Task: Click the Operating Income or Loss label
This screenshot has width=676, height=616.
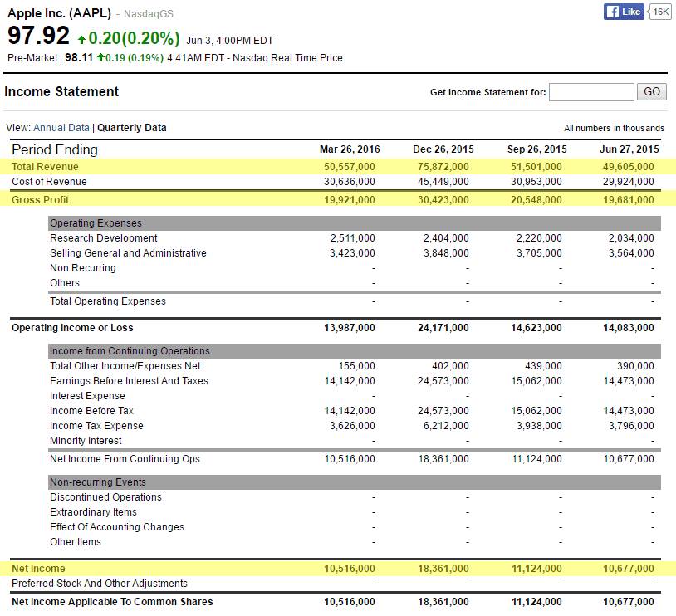Action: 72,328
